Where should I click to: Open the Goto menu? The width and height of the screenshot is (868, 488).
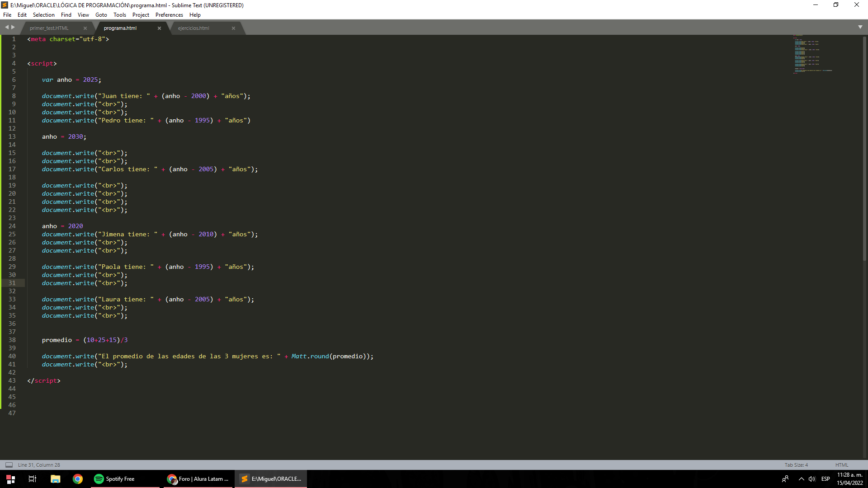[101, 15]
